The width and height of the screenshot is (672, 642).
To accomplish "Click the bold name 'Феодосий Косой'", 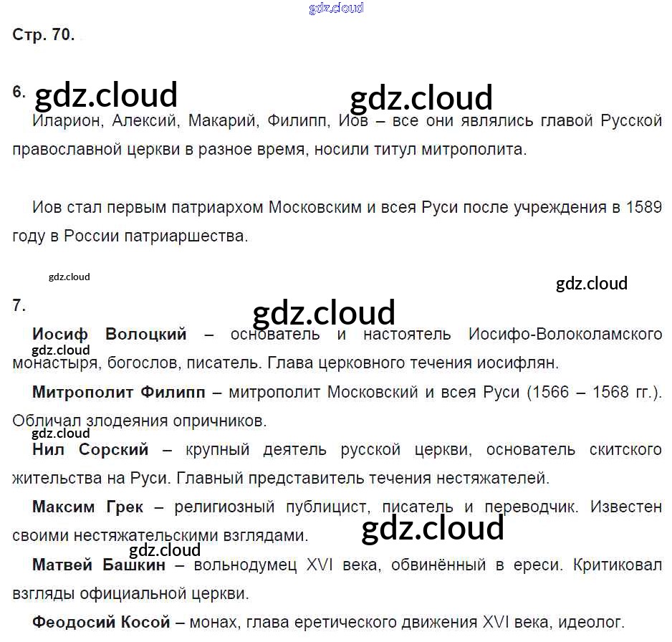I will click(101, 622).
